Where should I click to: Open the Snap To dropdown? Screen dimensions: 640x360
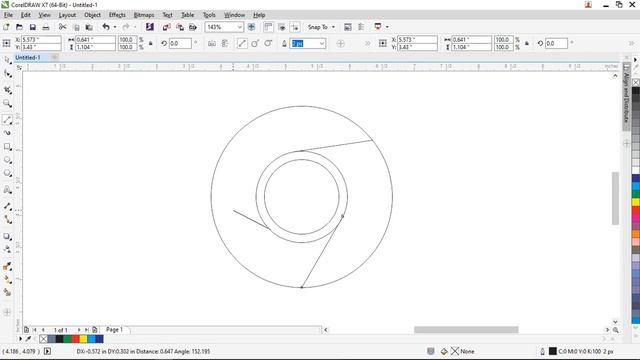[x=321, y=27]
